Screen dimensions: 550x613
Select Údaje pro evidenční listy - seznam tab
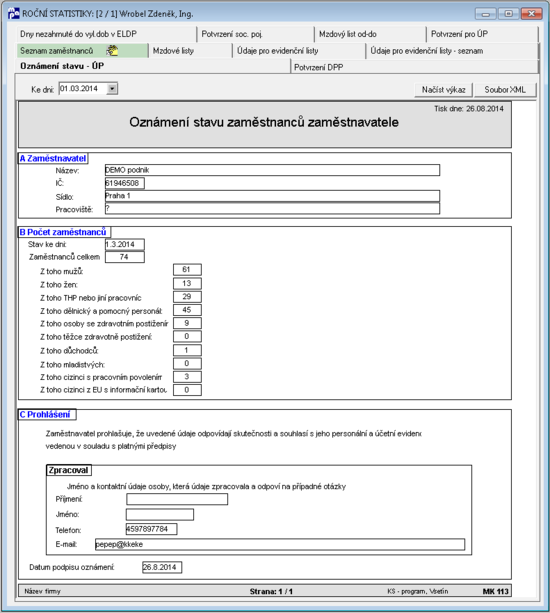452,51
